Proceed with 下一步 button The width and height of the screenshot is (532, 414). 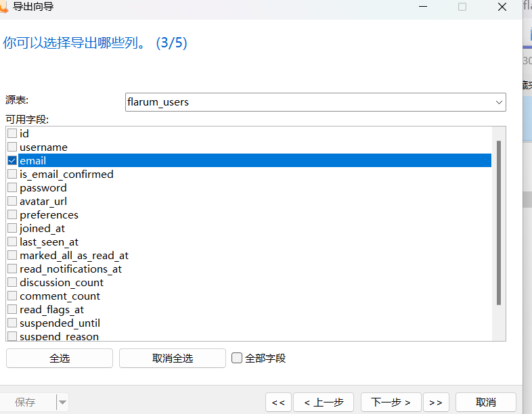[x=391, y=402]
